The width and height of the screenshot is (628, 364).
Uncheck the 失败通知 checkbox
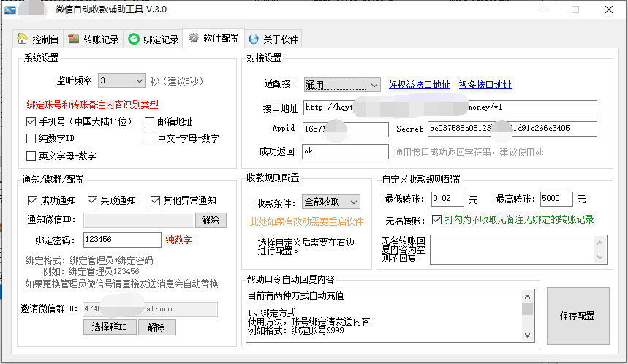click(92, 200)
